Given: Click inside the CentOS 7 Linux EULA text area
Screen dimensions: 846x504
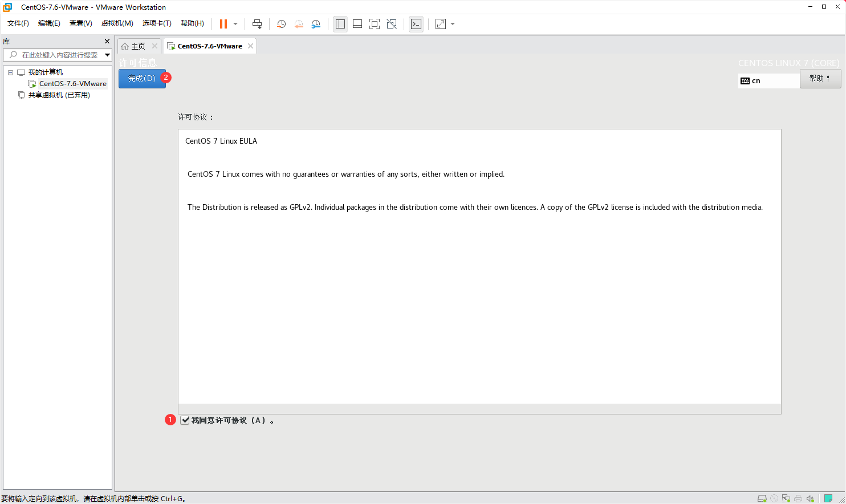Looking at the screenshot, I should [x=479, y=271].
